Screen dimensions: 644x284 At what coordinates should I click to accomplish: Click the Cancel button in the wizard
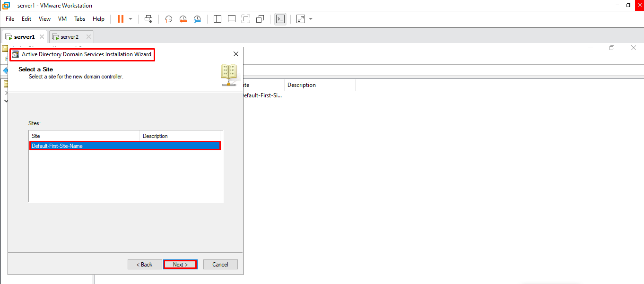pos(220,265)
